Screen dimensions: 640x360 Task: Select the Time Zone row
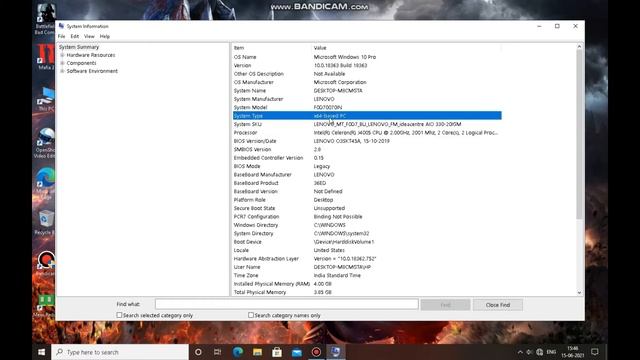coord(367,276)
